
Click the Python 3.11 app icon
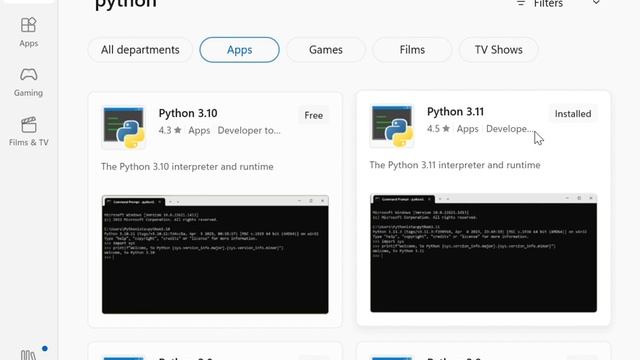click(x=392, y=126)
